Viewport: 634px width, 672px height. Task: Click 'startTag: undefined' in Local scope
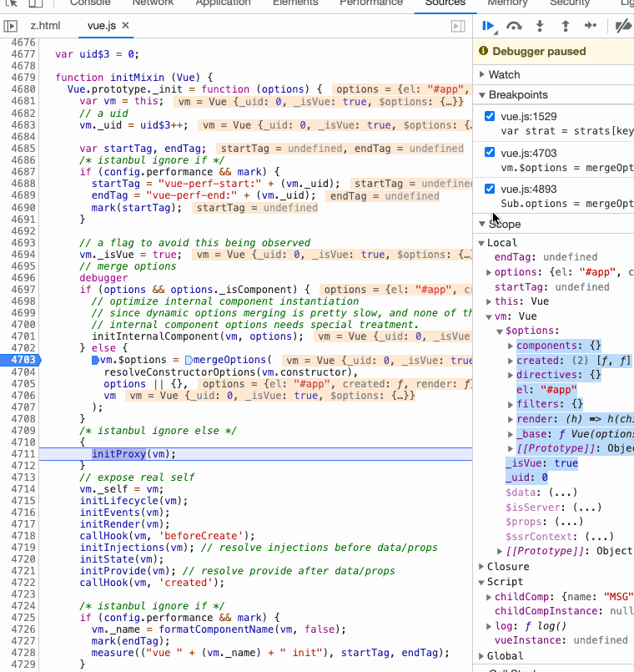551,286
